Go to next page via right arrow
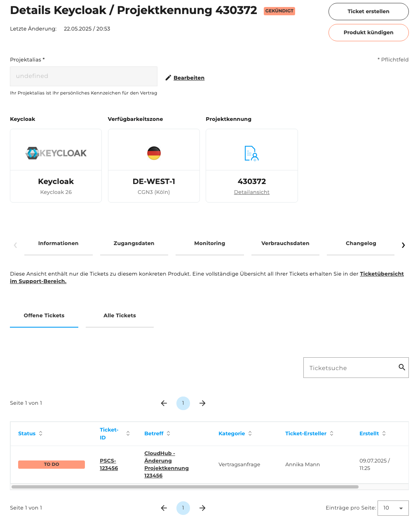This screenshot has height=524, width=420. [202, 403]
